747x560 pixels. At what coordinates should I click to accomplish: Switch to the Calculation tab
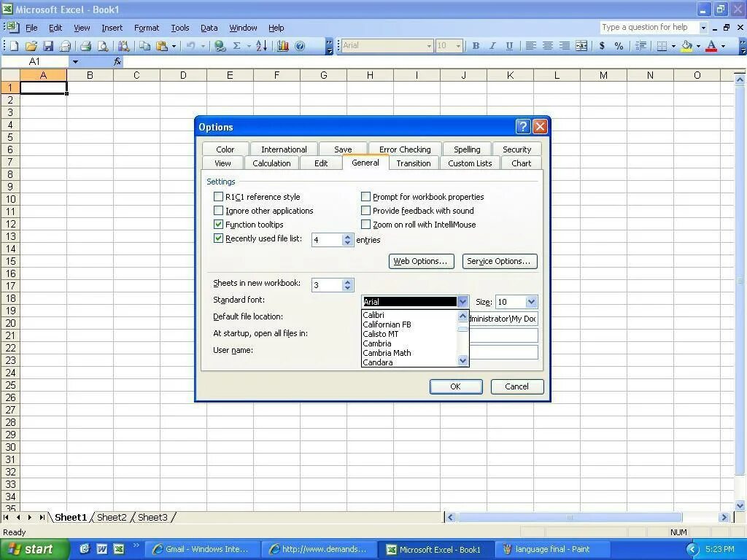coord(271,163)
